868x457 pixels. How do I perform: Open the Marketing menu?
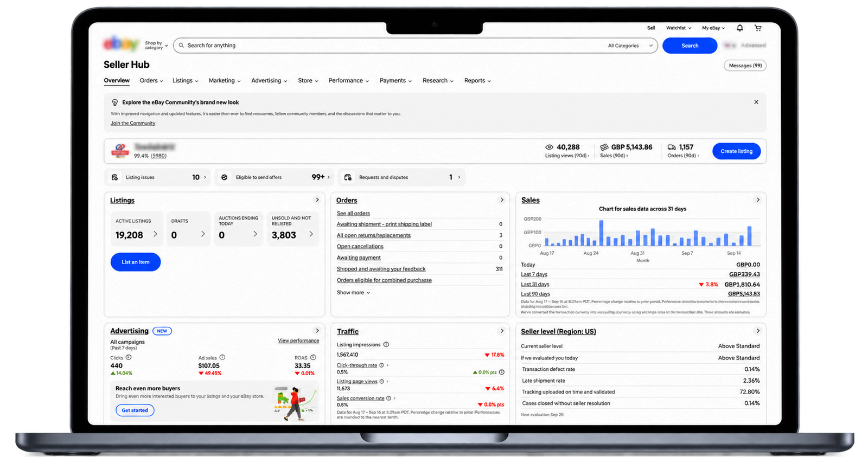click(225, 81)
